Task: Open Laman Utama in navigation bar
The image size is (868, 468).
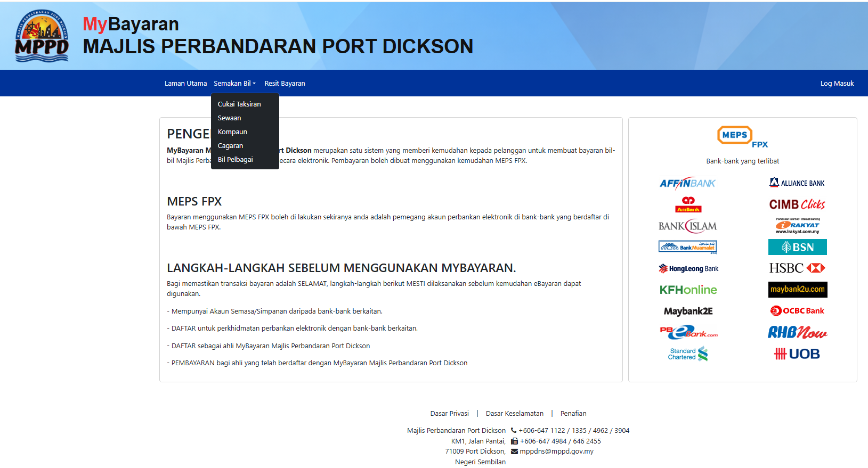Action: click(x=185, y=84)
